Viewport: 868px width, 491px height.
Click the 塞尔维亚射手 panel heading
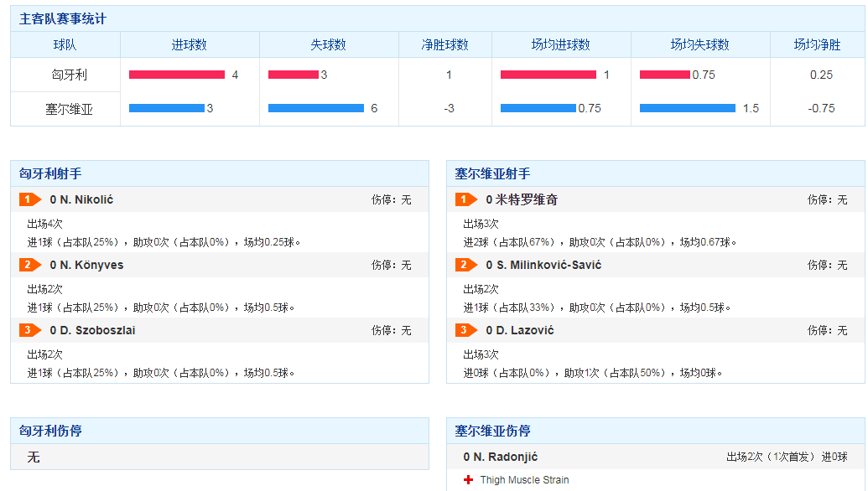coord(492,173)
